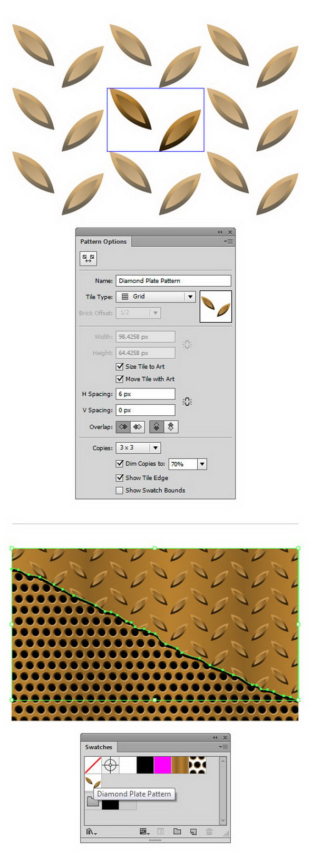Create a New Swatch
Screen dimensions: 311x868
click(193, 832)
